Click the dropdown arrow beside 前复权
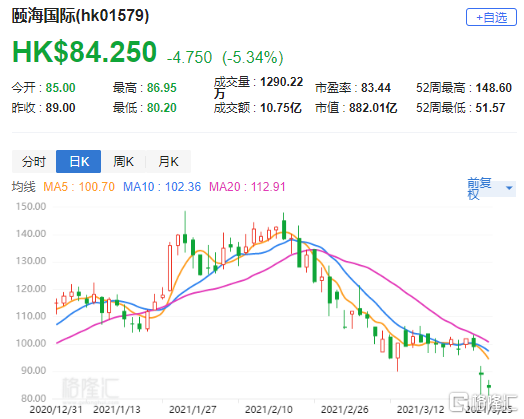524x419 pixels. (509, 188)
